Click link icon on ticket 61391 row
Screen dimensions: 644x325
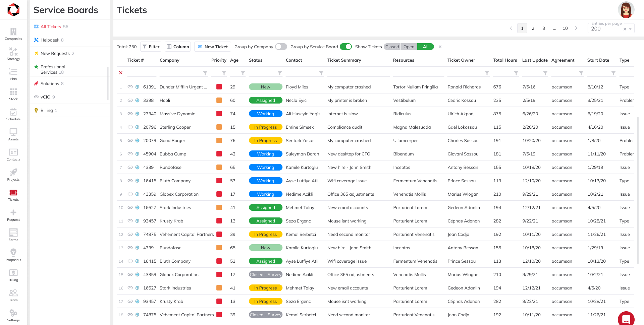click(x=130, y=87)
